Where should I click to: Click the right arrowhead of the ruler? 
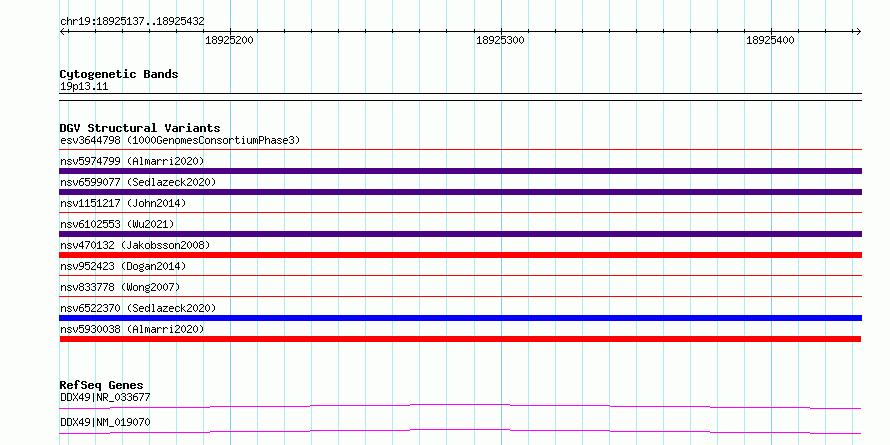tap(858, 31)
